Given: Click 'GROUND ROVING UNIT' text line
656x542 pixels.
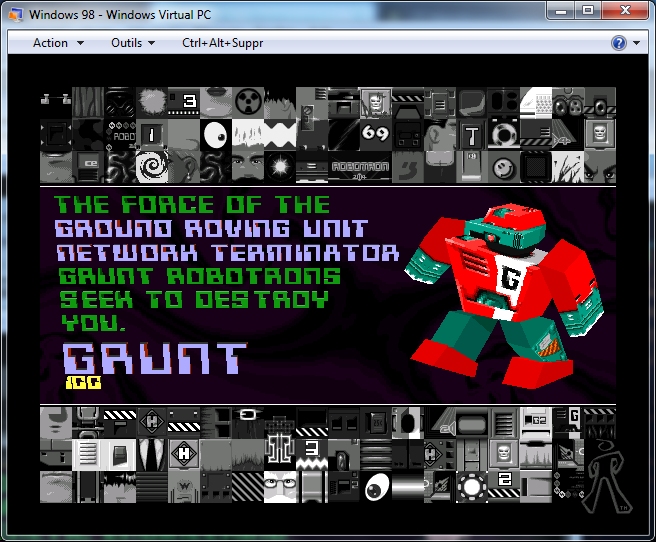Looking at the screenshot, I should pyautogui.click(x=211, y=229).
